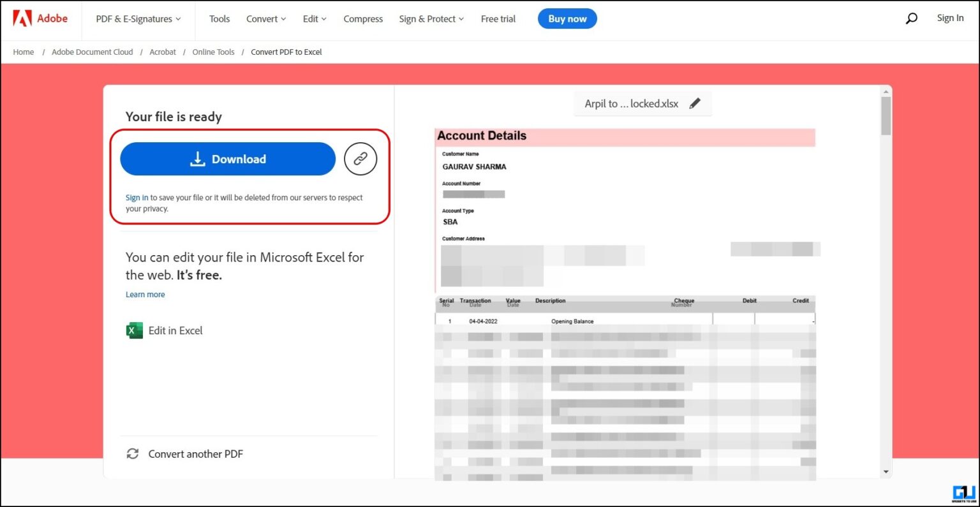Open the Learn more link
The height and width of the screenshot is (507, 980).
tap(145, 294)
